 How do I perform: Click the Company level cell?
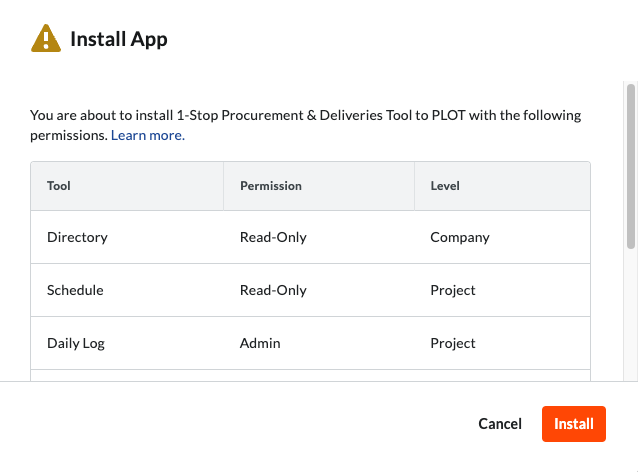coord(460,237)
